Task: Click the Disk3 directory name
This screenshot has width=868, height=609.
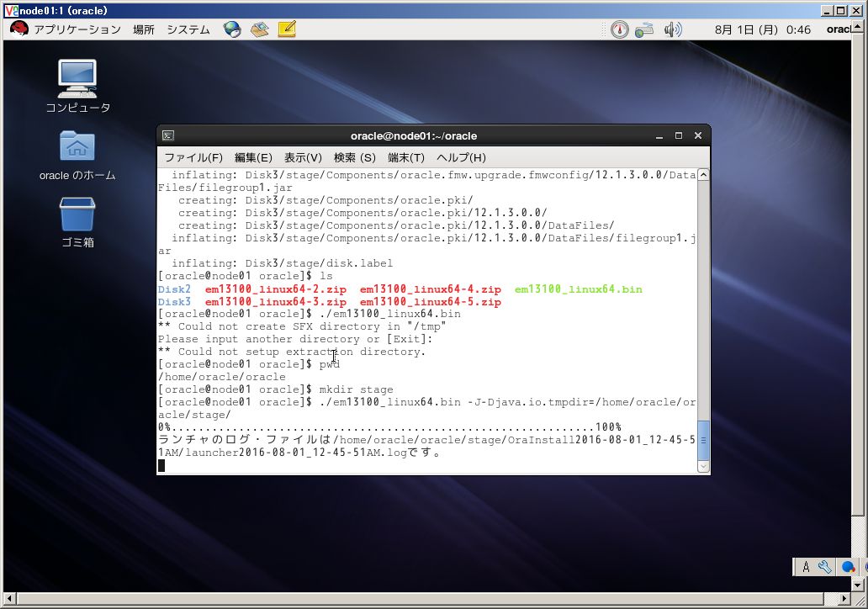Action: (174, 302)
